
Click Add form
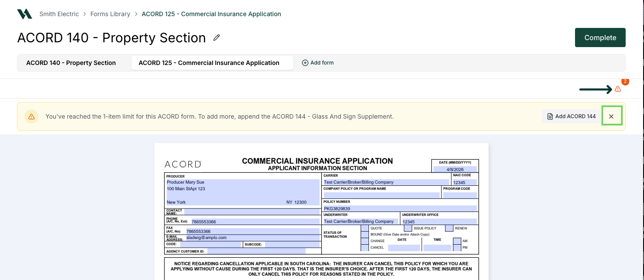318,63
